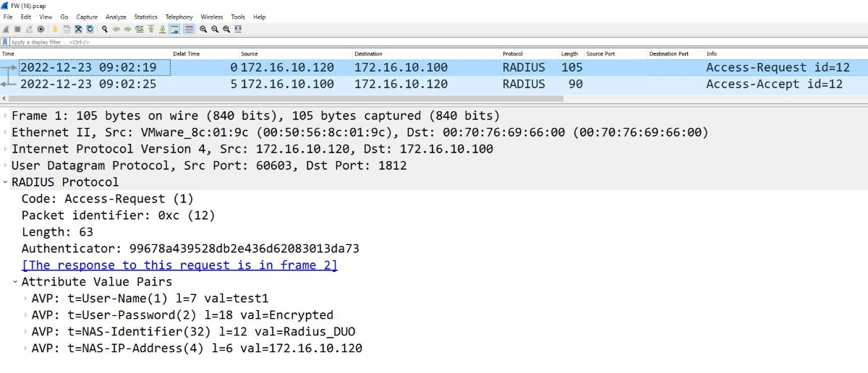
Task: Click the capture options icon
Action: pyautogui.click(x=41, y=29)
